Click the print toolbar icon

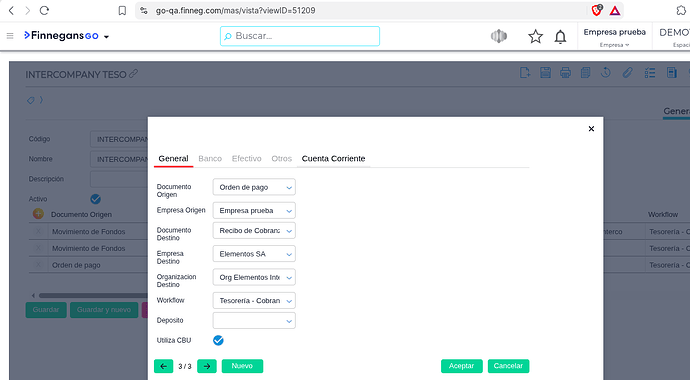click(565, 73)
